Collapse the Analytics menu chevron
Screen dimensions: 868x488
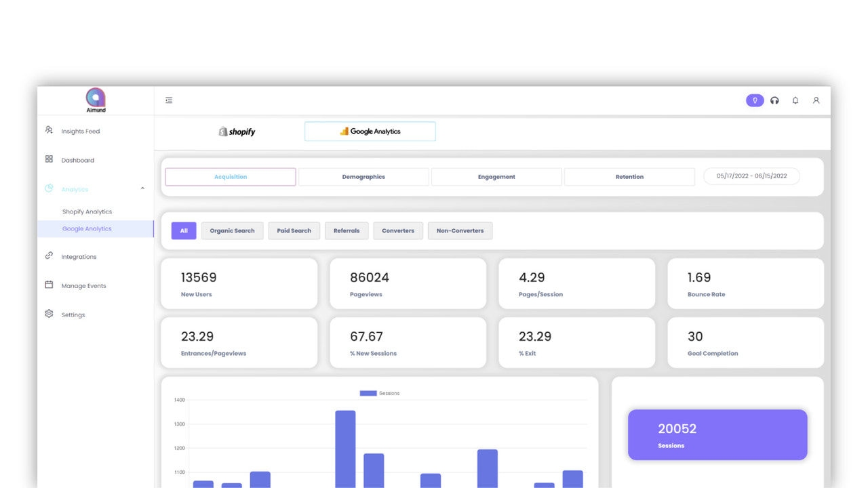[142, 188]
